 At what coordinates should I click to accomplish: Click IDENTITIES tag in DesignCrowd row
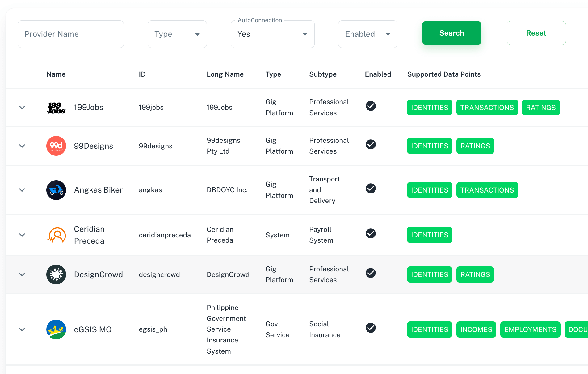pos(430,274)
